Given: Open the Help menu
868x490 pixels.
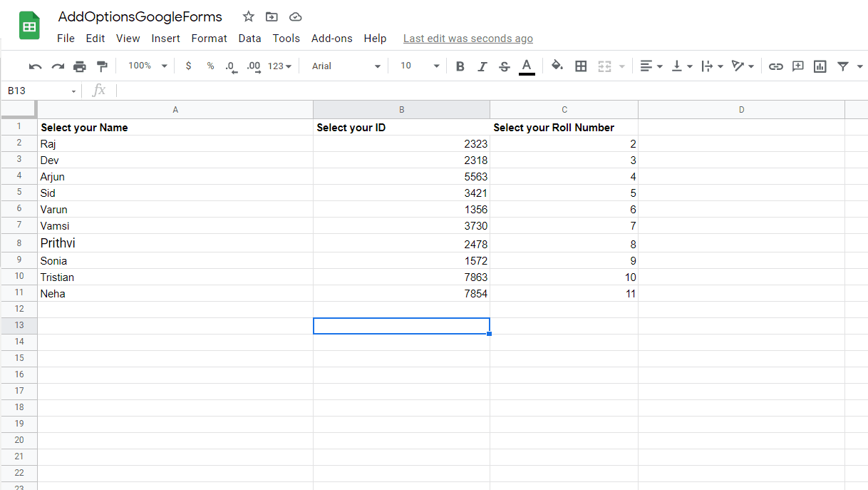Looking at the screenshot, I should tap(375, 39).
